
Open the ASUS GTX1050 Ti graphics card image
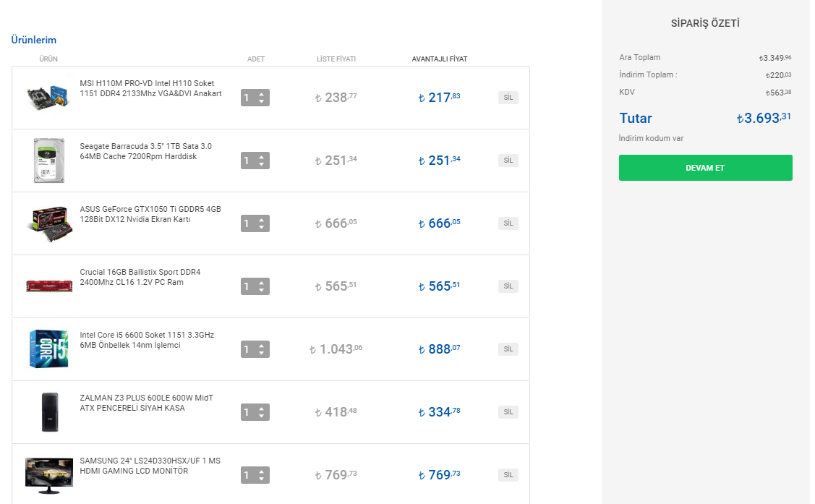[49, 223]
